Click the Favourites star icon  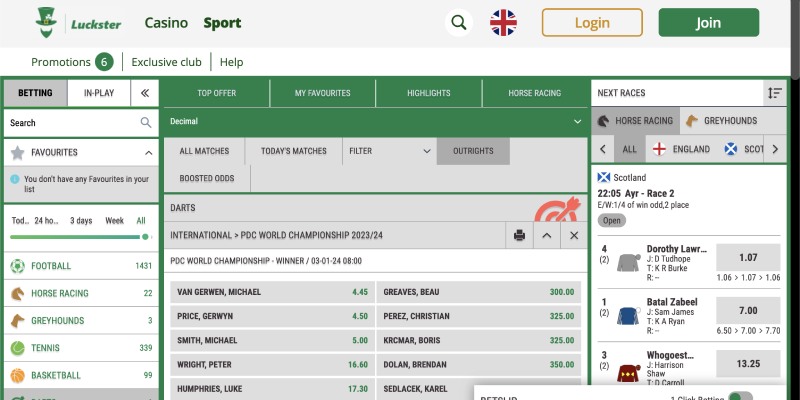(x=18, y=153)
